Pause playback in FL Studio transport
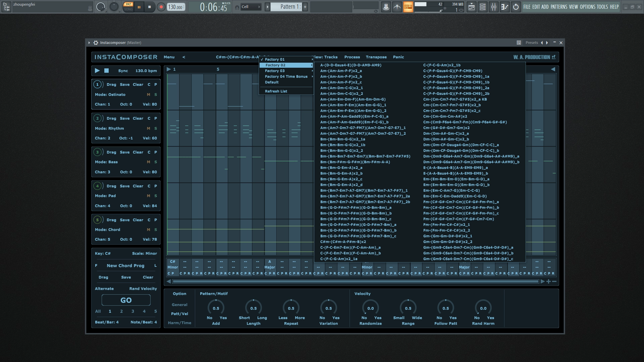644x362 pixels. [x=139, y=7]
